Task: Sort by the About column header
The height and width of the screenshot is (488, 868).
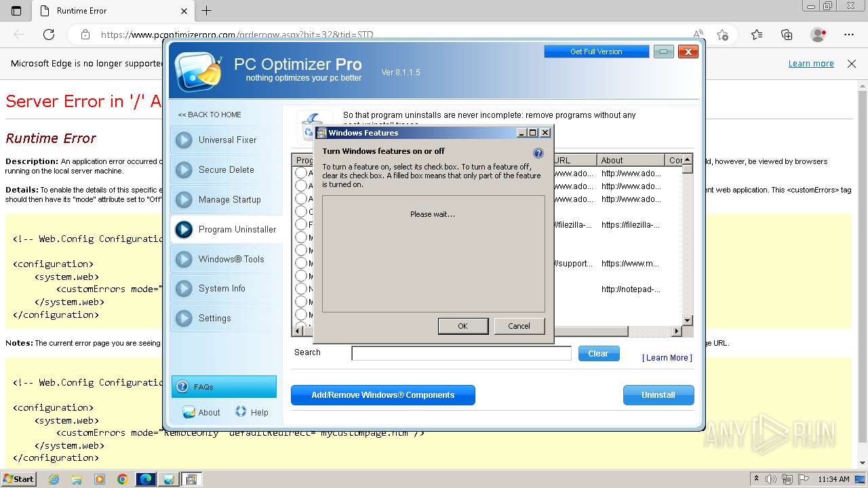Action: pos(631,161)
